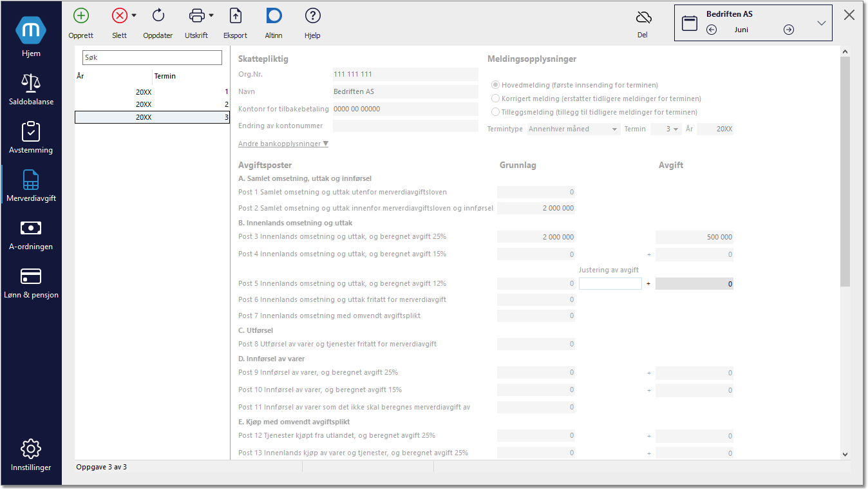
Task: Open Merverdiavgift in the sidebar
Action: pyautogui.click(x=31, y=185)
